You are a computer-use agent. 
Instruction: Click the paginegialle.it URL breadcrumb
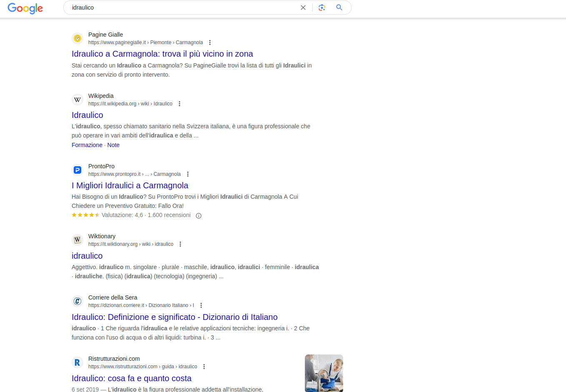146,42
